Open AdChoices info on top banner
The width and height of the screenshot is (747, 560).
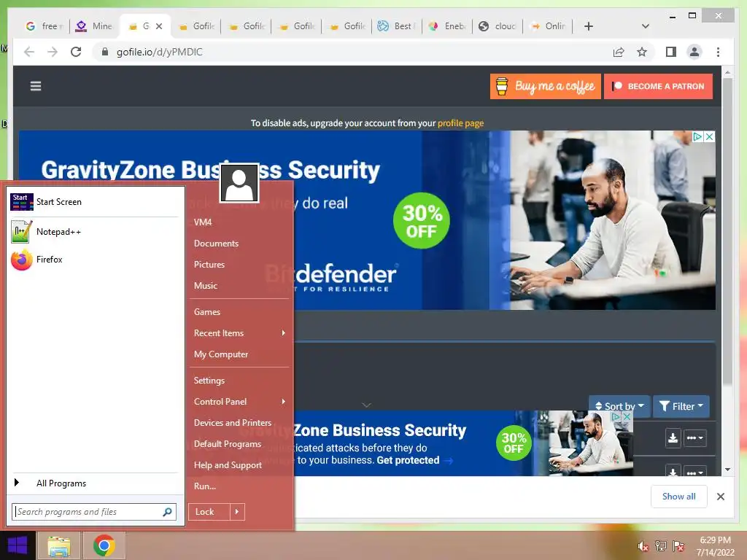[x=698, y=136]
